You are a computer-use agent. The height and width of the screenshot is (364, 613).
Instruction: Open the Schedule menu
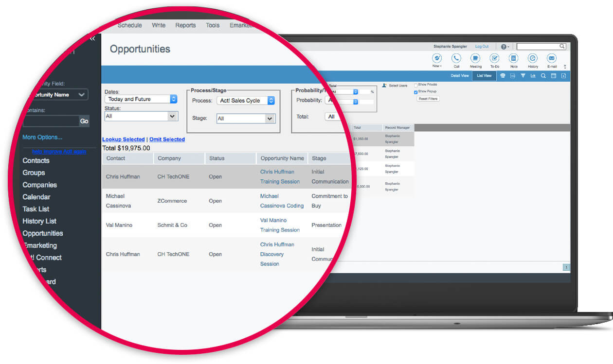pos(130,25)
